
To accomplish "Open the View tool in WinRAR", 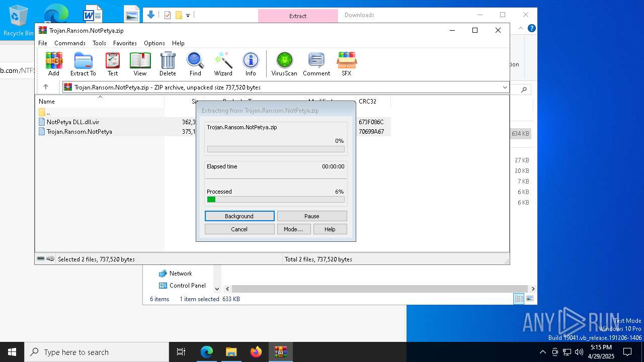I will [x=140, y=64].
